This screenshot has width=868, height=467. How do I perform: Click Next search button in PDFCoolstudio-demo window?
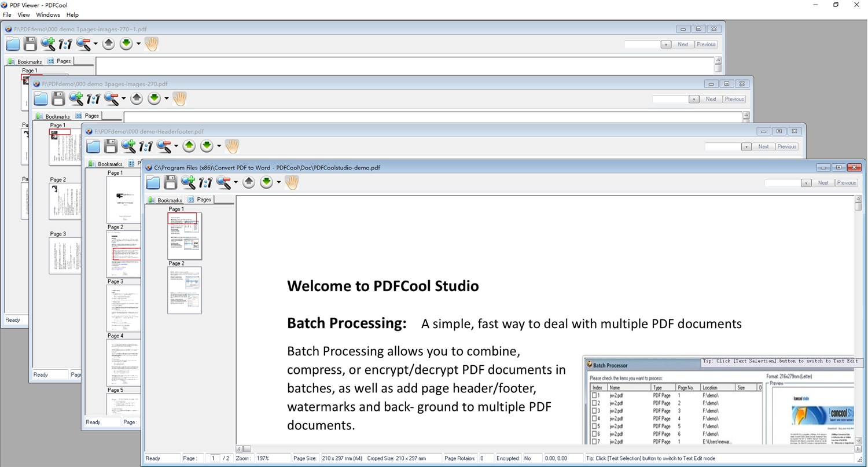[x=823, y=183]
